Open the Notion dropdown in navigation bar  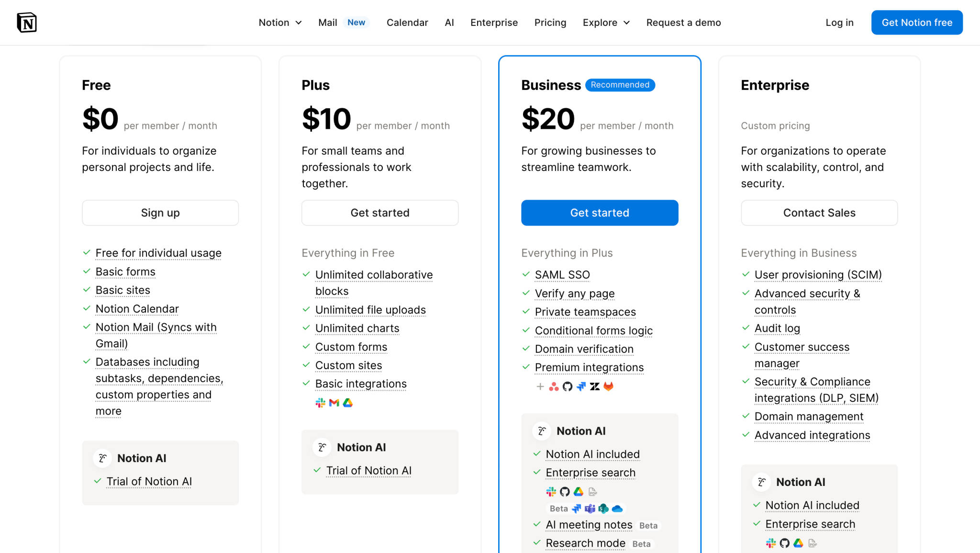coord(280,23)
